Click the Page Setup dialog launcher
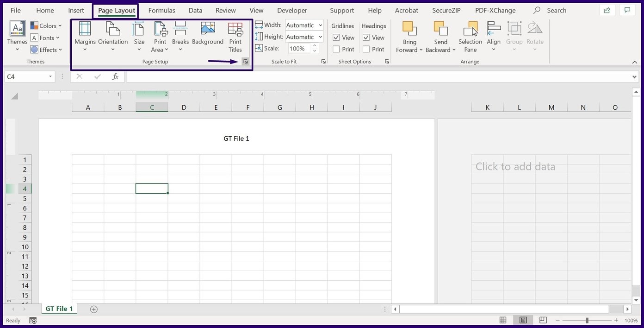 click(246, 61)
